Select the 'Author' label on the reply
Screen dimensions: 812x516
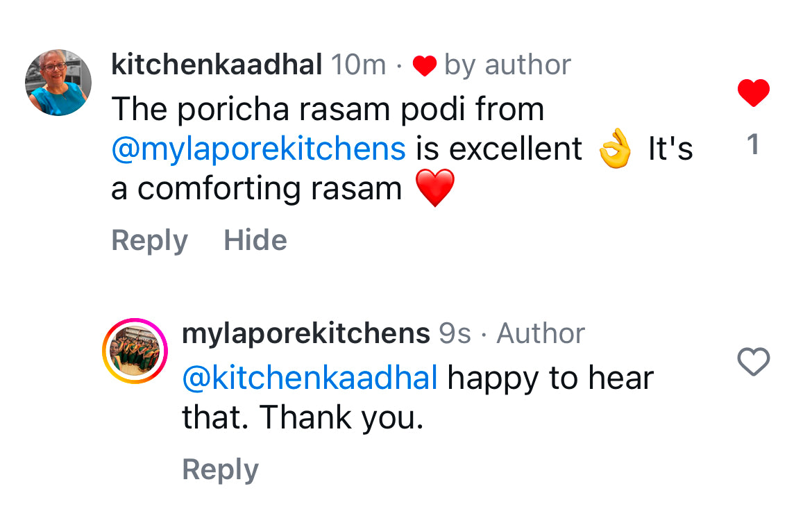point(543,333)
